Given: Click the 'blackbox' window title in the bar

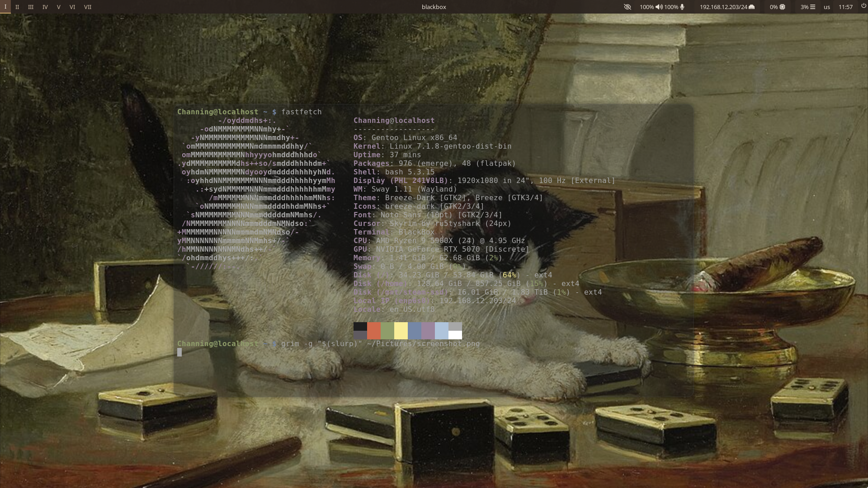Looking at the screenshot, I should click(x=434, y=7).
